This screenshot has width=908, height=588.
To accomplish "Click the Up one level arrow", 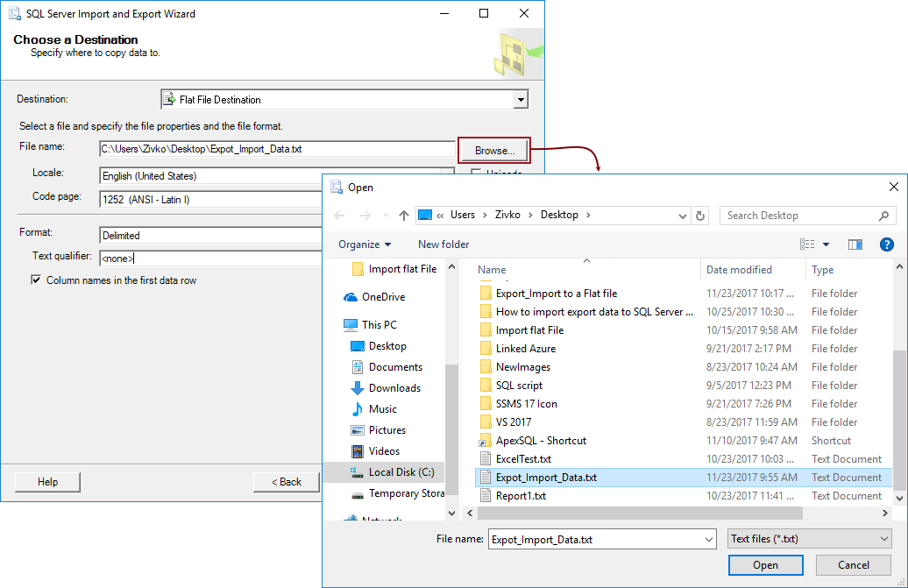I will pos(403,215).
